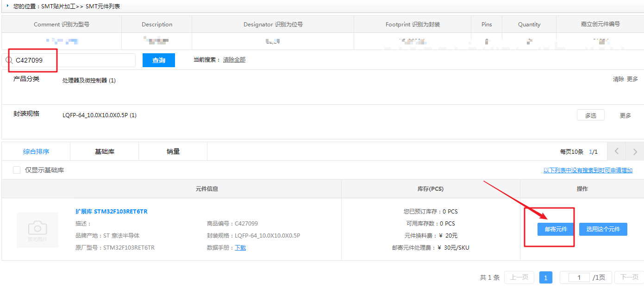The width and height of the screenshot is (644, 289).
Task: Click the 选用这个元件 button
Action: (x=603, y=229)
